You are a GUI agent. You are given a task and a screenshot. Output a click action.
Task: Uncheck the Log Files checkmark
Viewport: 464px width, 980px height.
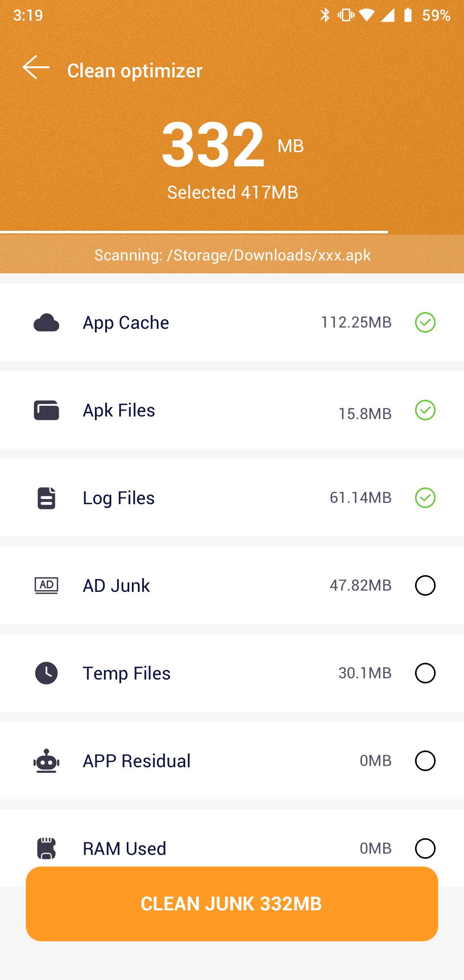[425, 498]
